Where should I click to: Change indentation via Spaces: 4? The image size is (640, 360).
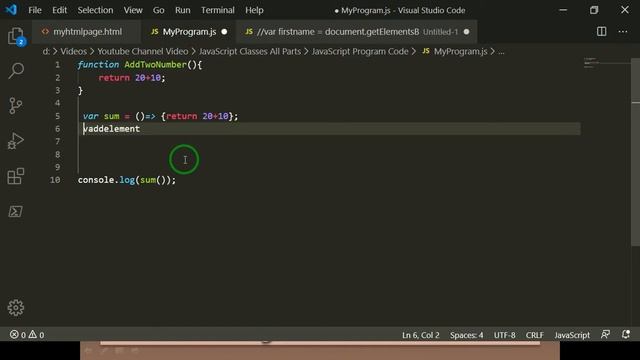[x=467, y=335]
